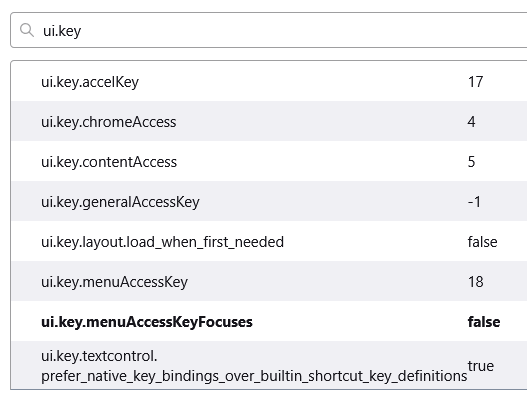Click true value of prefer_native_key_bindings
This screenshot has height=397, width=527.
coord(481,365)
